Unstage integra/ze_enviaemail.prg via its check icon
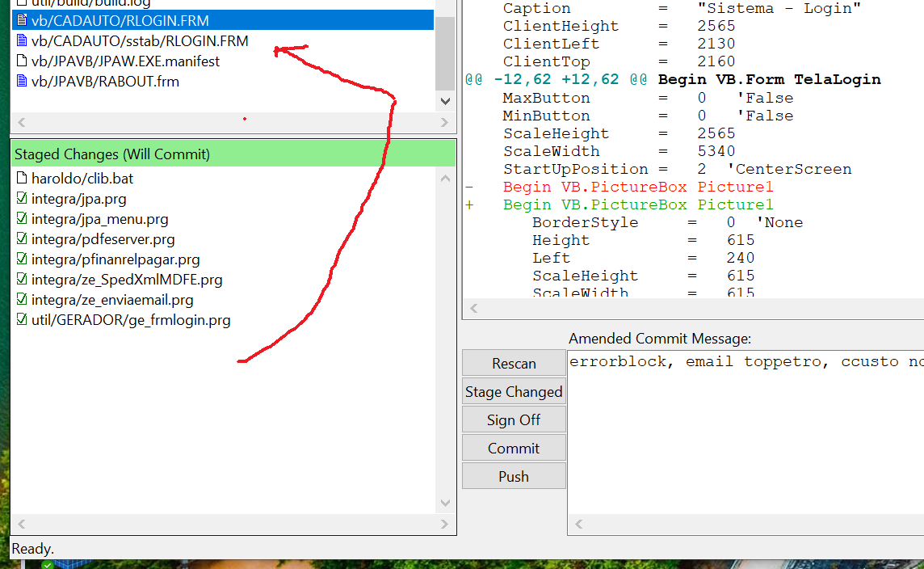Image resolution: width=924 pixels, height=569 pixels. [22, 300]
